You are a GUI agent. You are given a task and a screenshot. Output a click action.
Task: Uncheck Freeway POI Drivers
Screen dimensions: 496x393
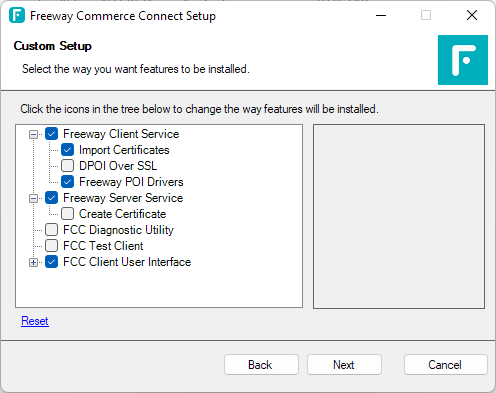click(68, 182)
